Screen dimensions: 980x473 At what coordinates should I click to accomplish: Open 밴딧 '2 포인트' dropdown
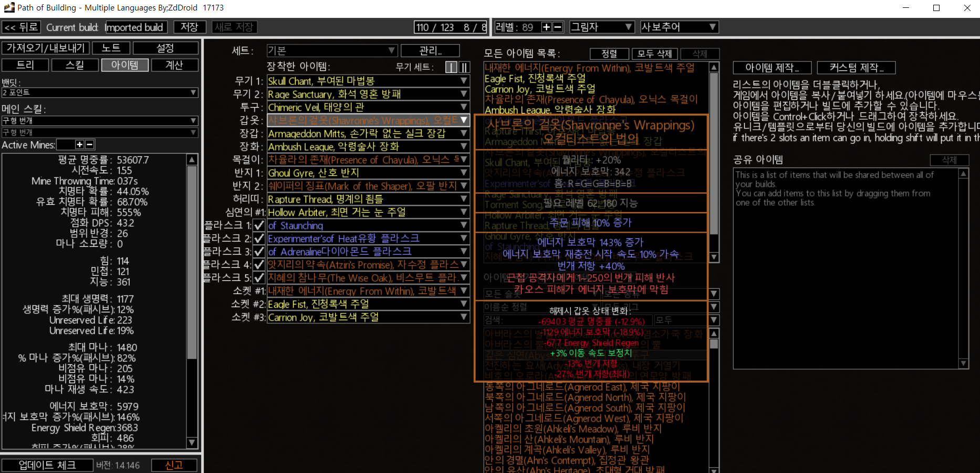tap(100, 92)
